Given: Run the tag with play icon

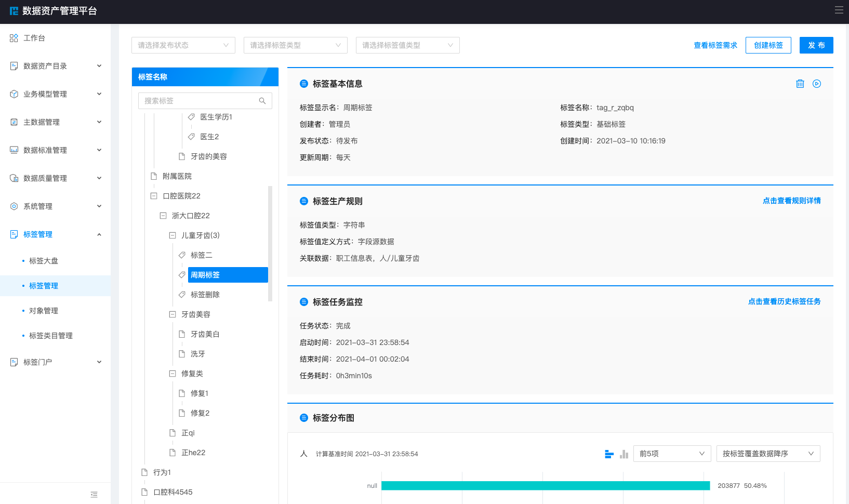Looking at the screenshot, I should (x=817, y=84).
